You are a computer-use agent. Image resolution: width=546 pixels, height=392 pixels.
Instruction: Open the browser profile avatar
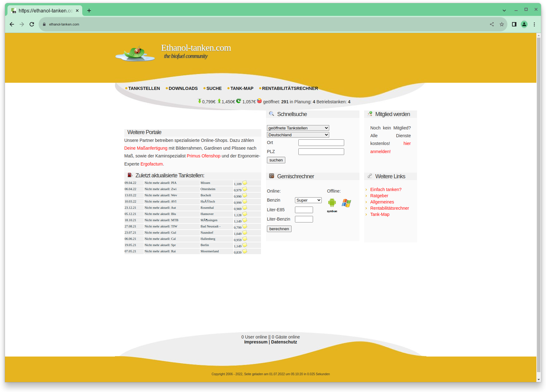click(524, 24)
